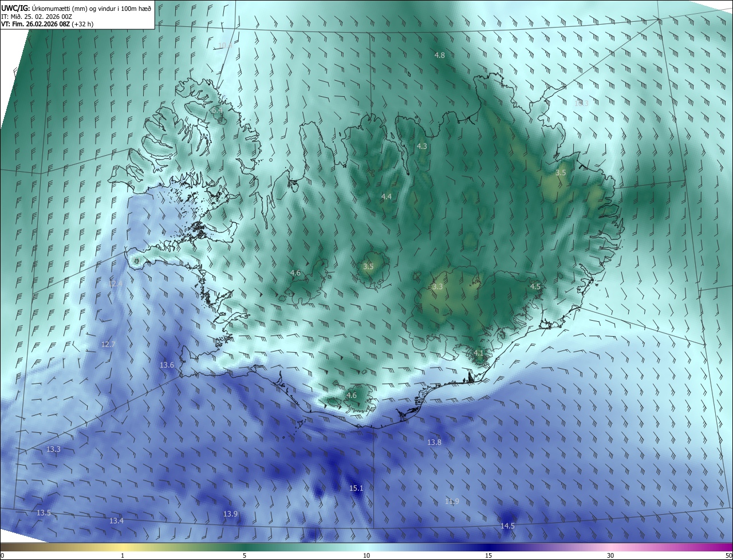Click the colour scale tick labeled 5
The image size is (733, 560).
[x=245, y=555]
